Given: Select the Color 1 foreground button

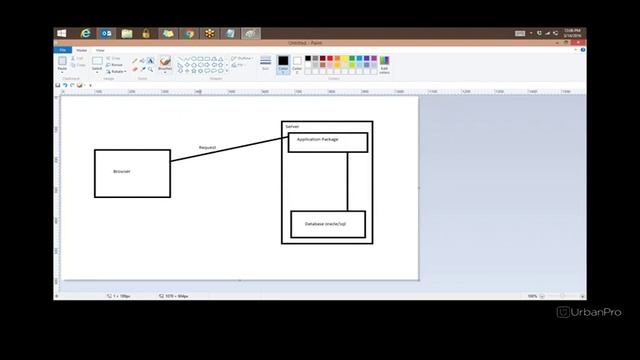Looking at the screenshot, I should point(283,64).
